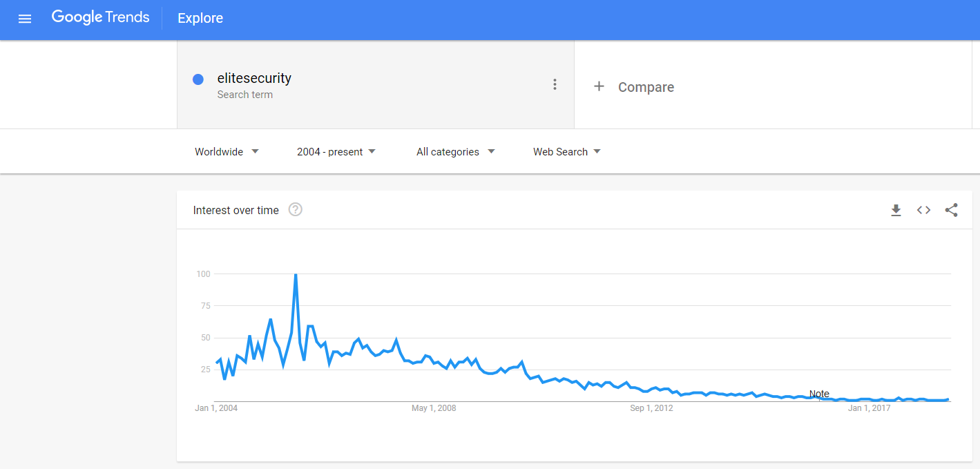980x469 pixels.
Task: Click the blue elitesecurity color dot
Action: click(x=198, y=79)
